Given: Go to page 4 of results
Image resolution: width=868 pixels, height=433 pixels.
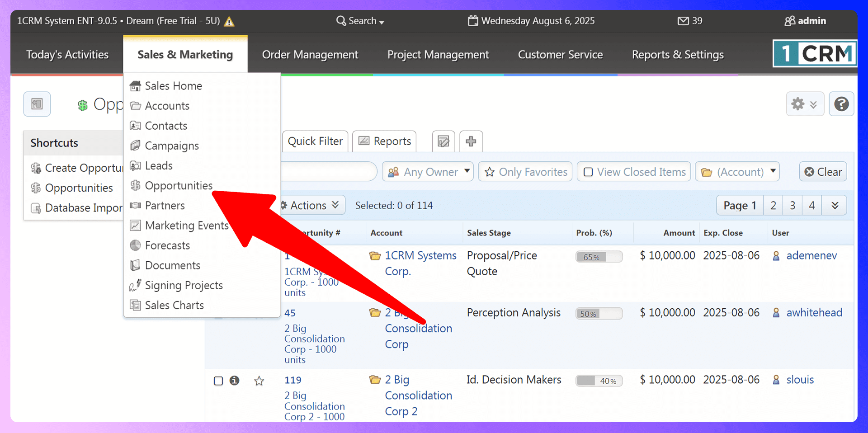Looking at the screenshot, I should click(x=812, y=206).
